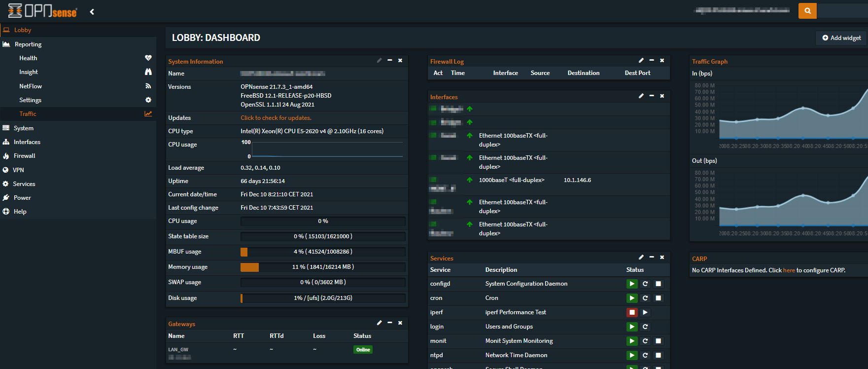Image resolution: width=868 pixels, height=369 pixels.
Task: Click 'here' link to configure CARP
Action: point(789,270)
